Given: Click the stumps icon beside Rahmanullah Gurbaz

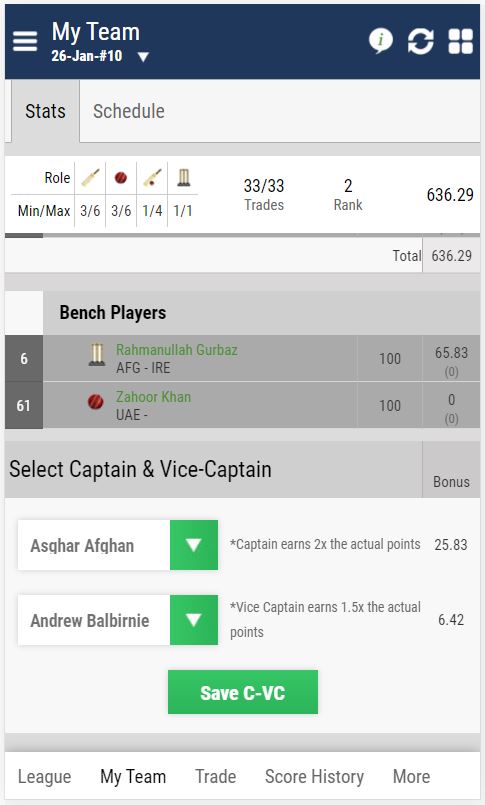Looking at the screenshot, I should coord(96,355).
